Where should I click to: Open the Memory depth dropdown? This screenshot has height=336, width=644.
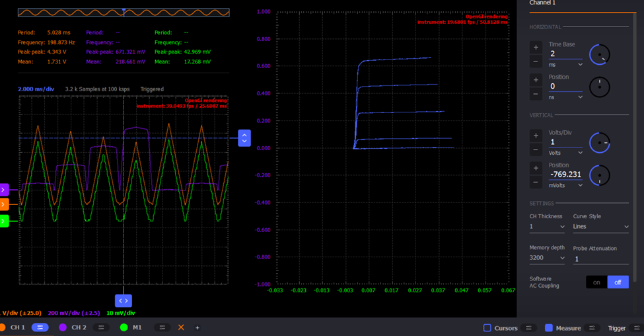pos(547,259)
